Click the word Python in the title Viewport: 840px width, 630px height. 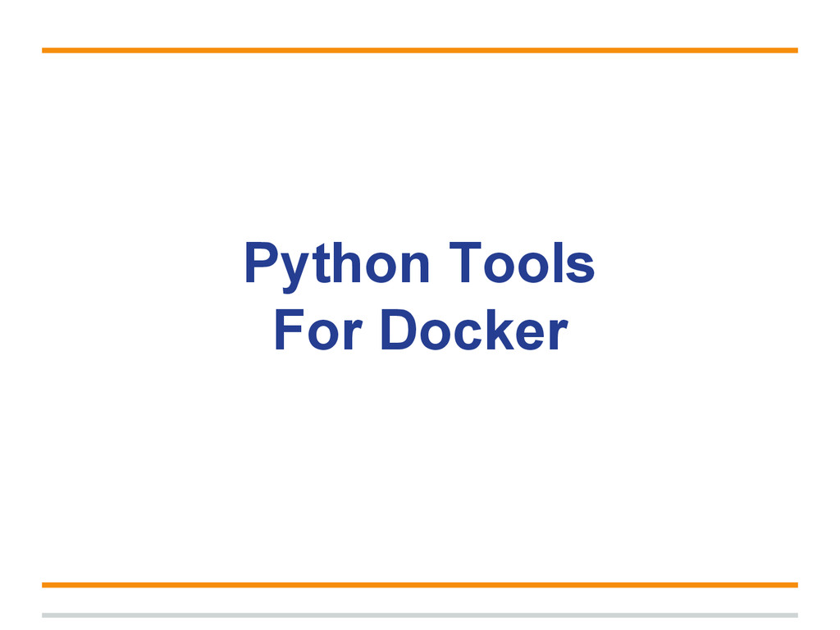coord(337,268)
